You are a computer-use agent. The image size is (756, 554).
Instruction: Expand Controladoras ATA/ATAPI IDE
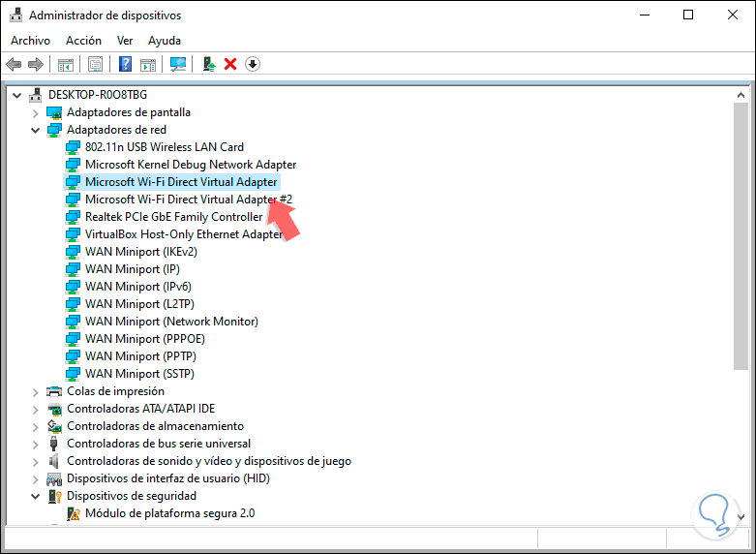point(35,410)
